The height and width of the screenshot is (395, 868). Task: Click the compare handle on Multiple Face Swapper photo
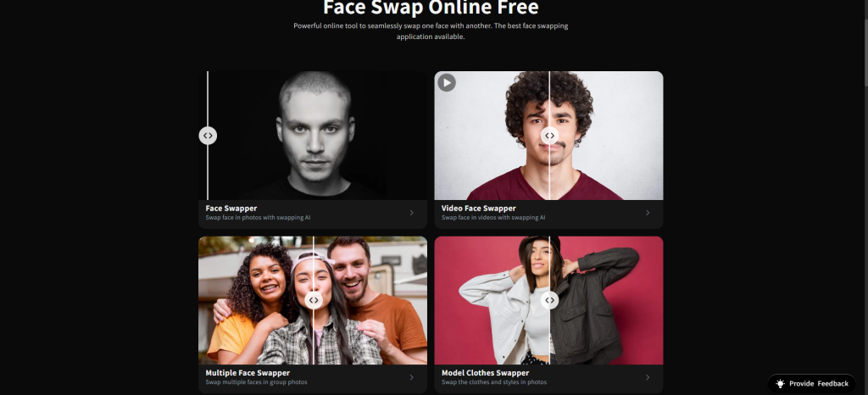[314, 300]
